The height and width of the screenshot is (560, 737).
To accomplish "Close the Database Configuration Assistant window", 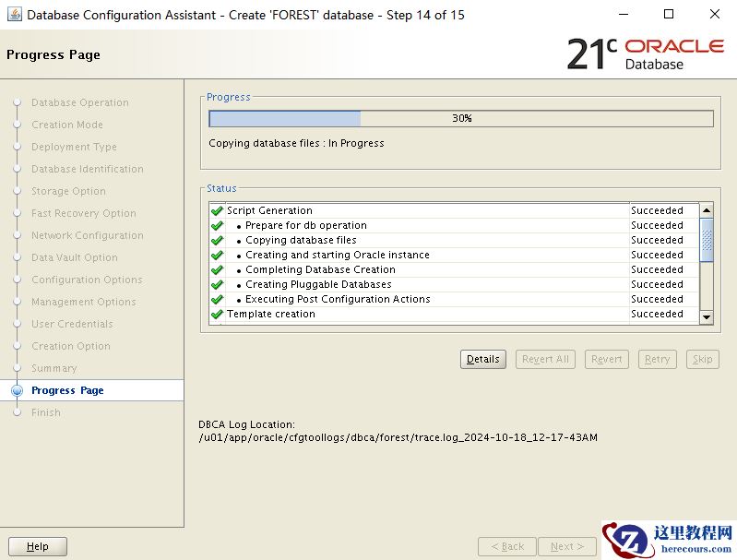I will [715, 14].
